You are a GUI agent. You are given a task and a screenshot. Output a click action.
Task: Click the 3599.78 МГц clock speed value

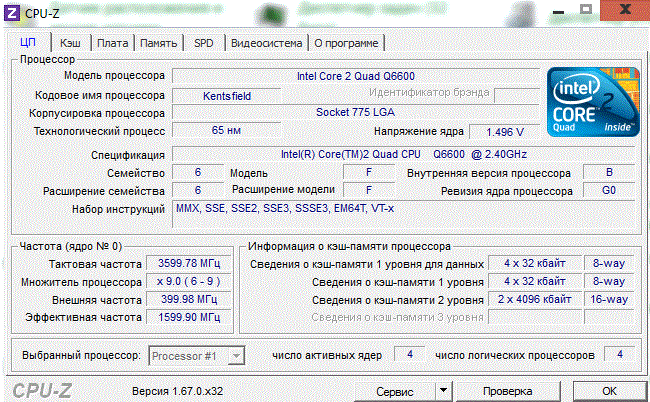pos(189,263)
